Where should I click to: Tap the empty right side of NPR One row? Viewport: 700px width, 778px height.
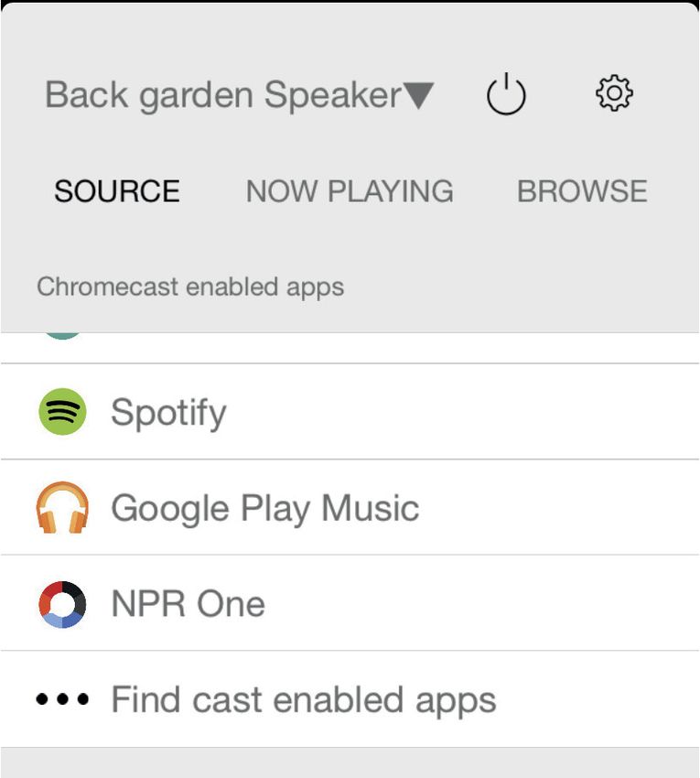pyautogui.click(x=481, y=604)
